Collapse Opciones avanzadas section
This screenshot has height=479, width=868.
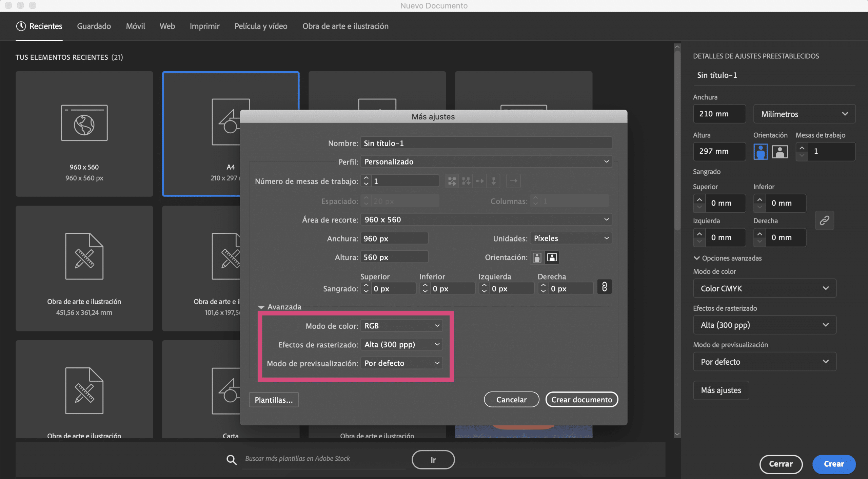(697, 258)
